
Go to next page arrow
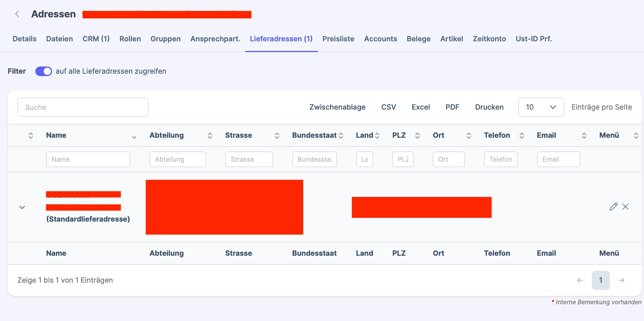pos(622,280)
